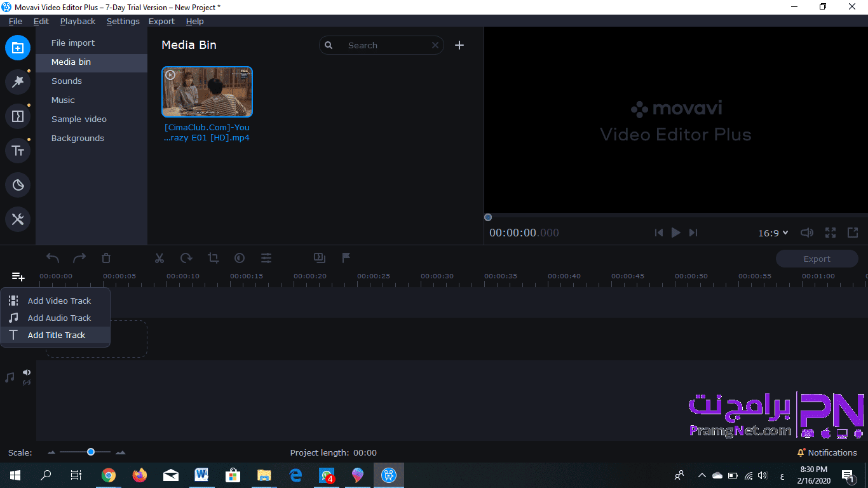Click the preview seek bar handle

click(x=488, y=217)
